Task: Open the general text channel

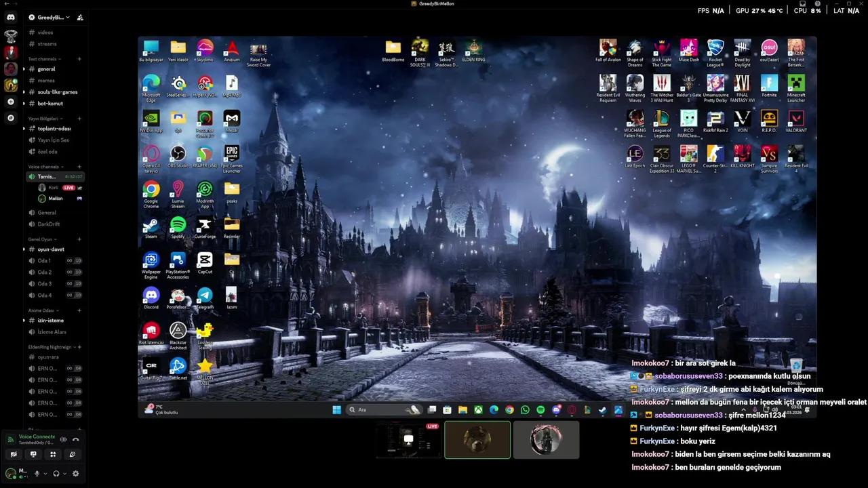Action: (54, 69)
